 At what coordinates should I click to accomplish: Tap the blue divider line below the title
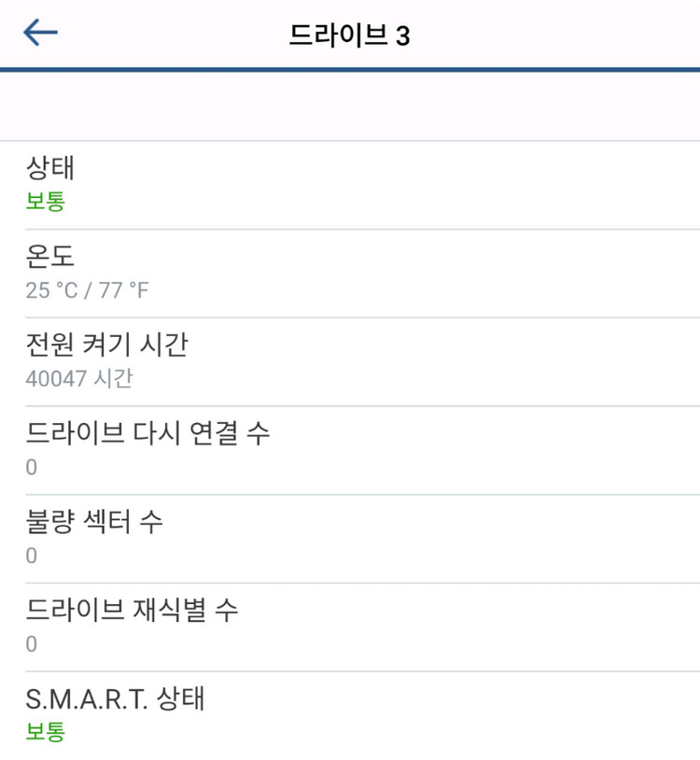pyautogui.click(x=350, y=69)
